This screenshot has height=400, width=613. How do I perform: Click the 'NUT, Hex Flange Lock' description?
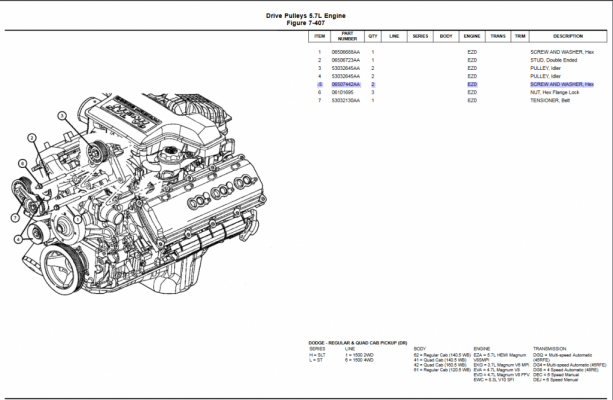(554, 92)
